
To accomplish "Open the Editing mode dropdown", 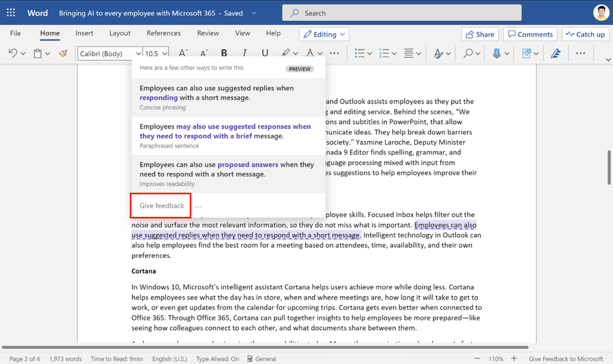I will point(324,34).
